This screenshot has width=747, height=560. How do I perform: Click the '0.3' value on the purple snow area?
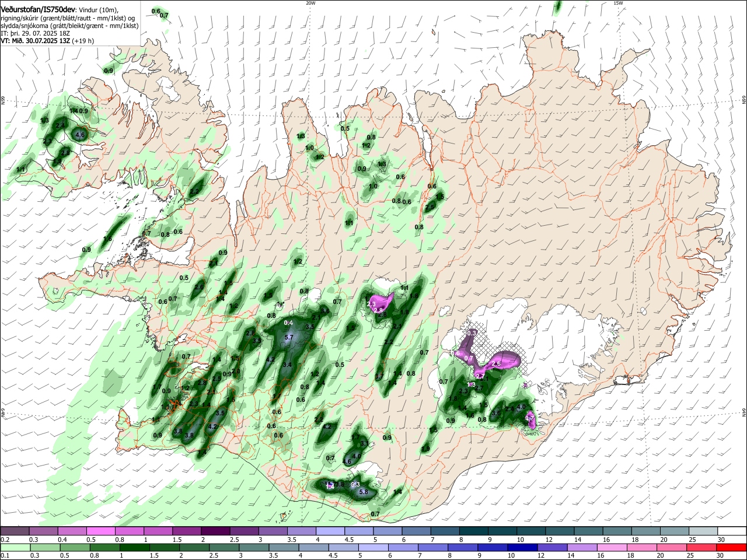[472, 332]
